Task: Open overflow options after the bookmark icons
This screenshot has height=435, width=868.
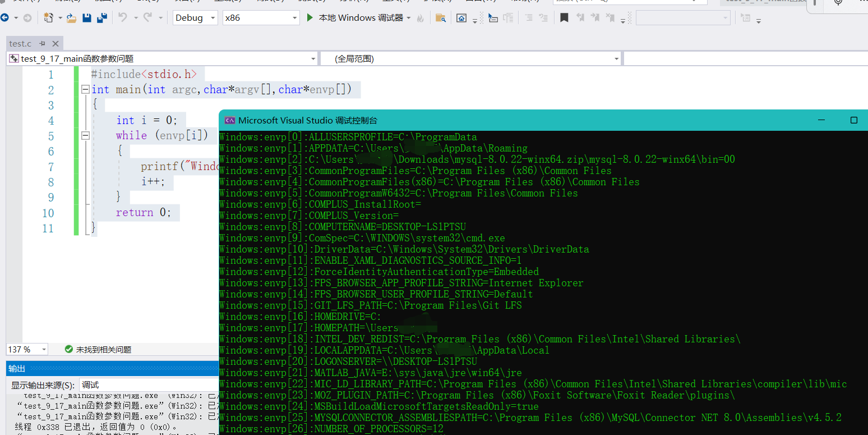Action: [623, 21]
